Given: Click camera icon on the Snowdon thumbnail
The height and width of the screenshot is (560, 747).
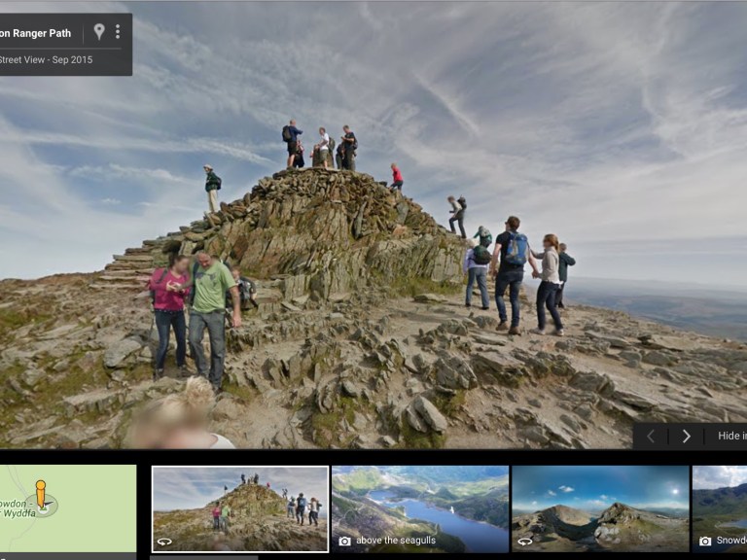Looking at the screenshot, I should click(x=705, y=542).
